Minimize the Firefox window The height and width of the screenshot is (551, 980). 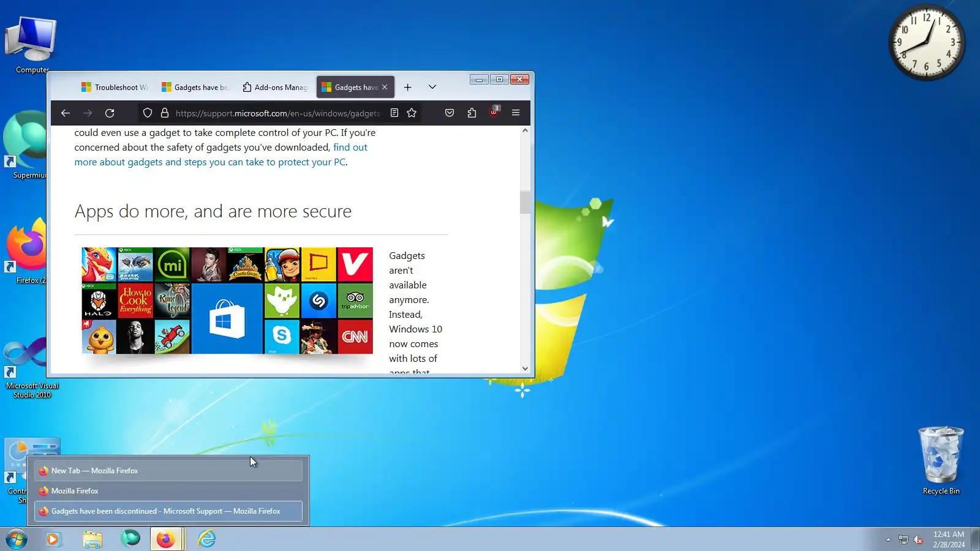coord(479,80)
